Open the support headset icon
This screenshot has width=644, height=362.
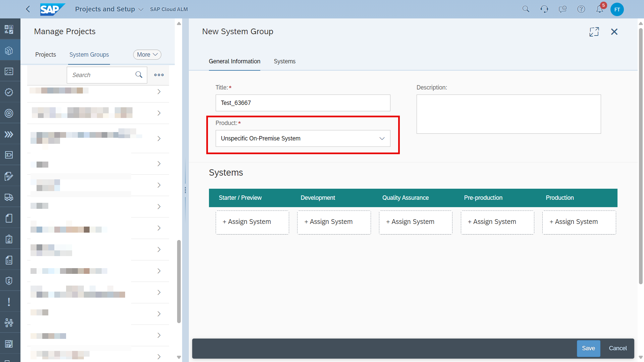544,9
